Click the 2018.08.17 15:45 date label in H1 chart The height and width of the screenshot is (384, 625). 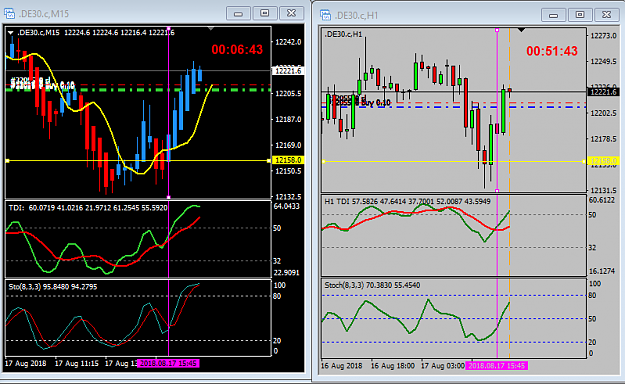coord(496,366)
